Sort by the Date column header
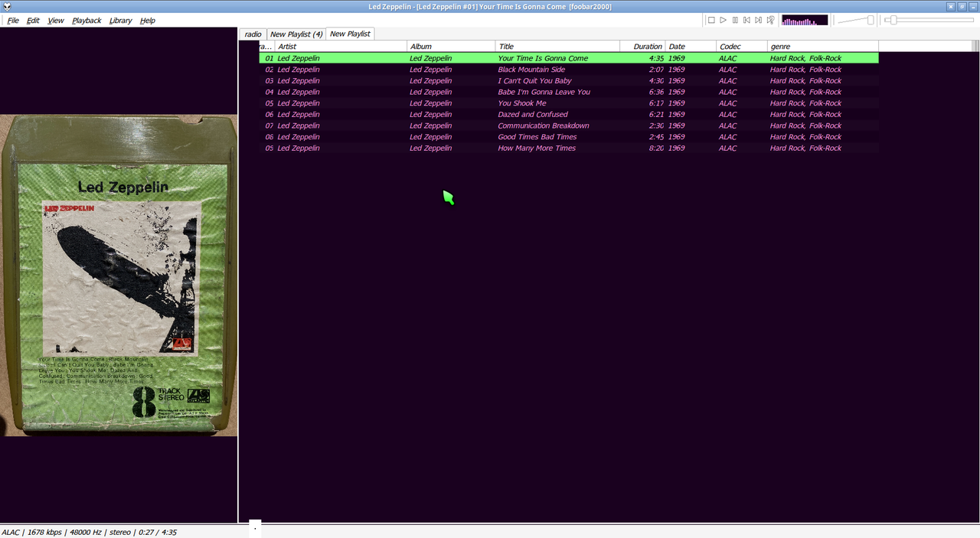The image size is (980, 538). (691, 47)
